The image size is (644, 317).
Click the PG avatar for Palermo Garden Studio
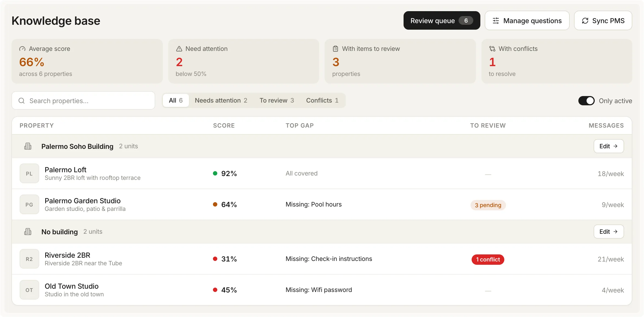(x=29, y=204)
